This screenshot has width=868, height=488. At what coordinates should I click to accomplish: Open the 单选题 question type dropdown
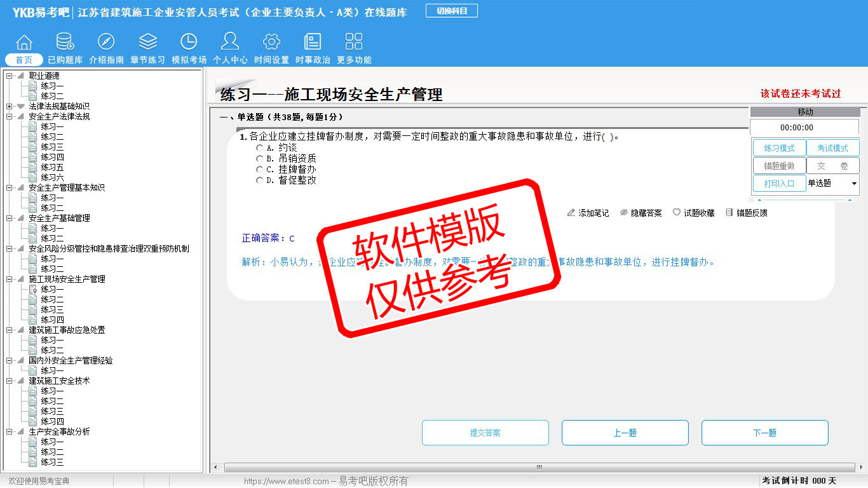pos(853,184)
